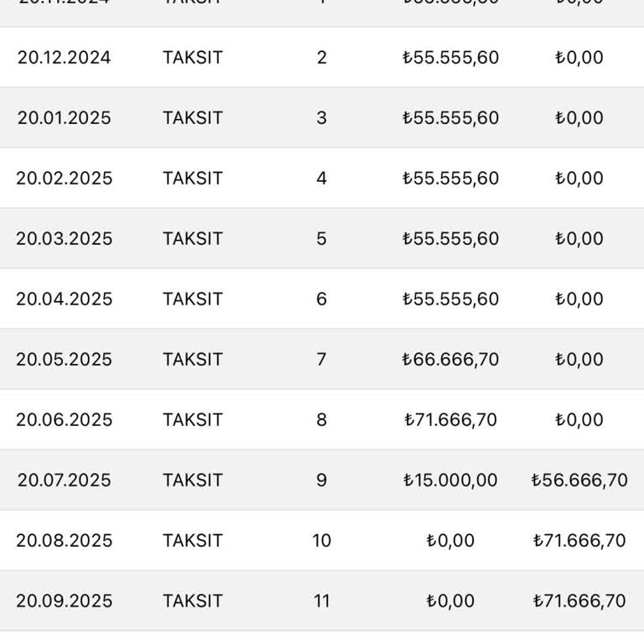Click the ₺66.666,70 amount
Screen dimensions: 644x644
pos(450,360)
